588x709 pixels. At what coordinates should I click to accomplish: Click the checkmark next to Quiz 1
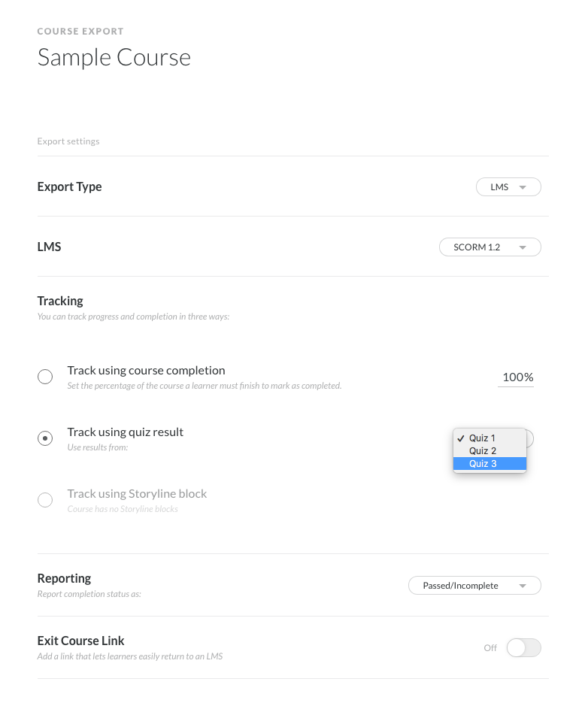[x=459, y=438]
